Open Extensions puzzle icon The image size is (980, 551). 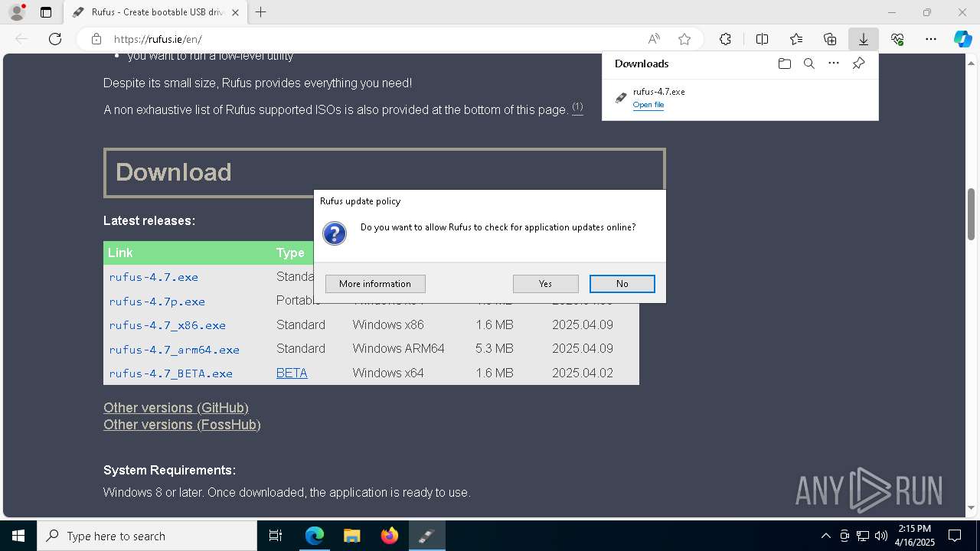pyautogui.click(x=725, y=39)
